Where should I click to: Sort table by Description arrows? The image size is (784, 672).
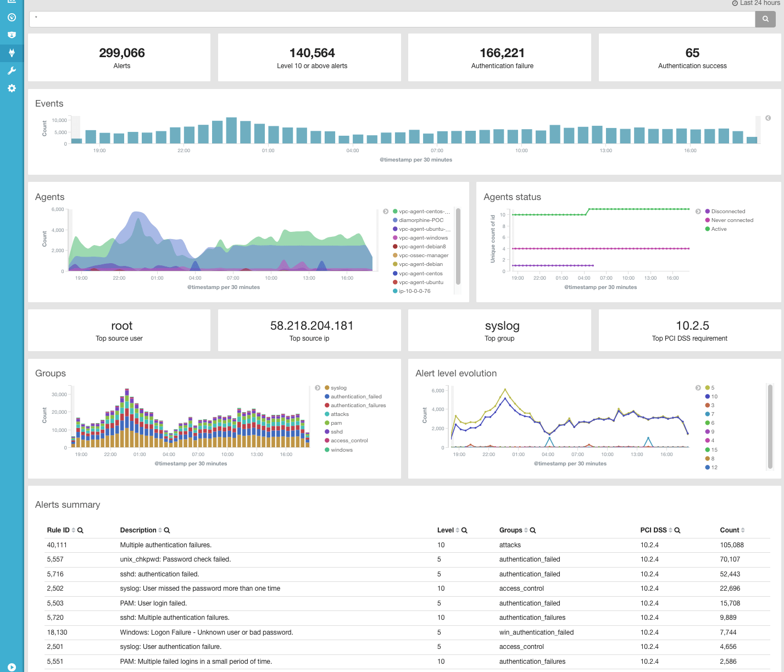point(160,530)
